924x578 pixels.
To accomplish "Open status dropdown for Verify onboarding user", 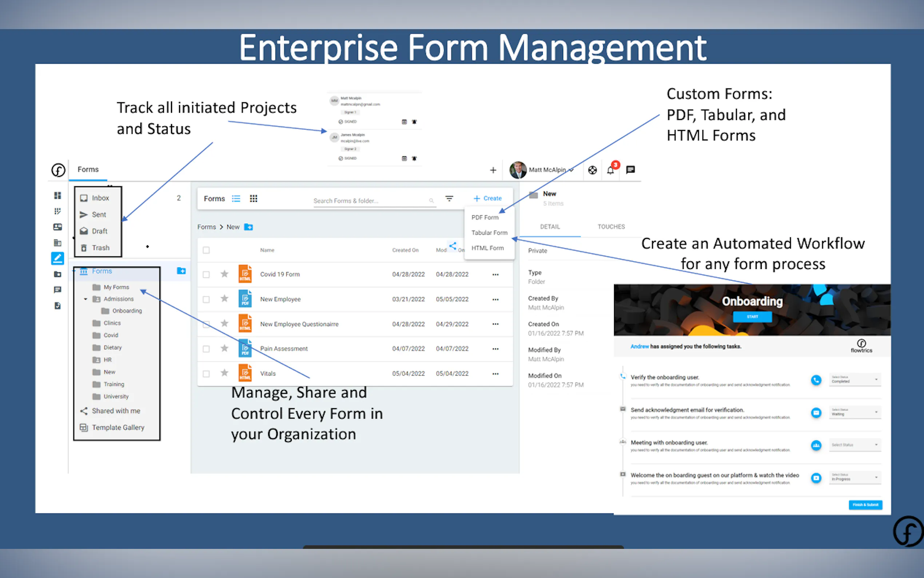I will (x=855, y=380).
